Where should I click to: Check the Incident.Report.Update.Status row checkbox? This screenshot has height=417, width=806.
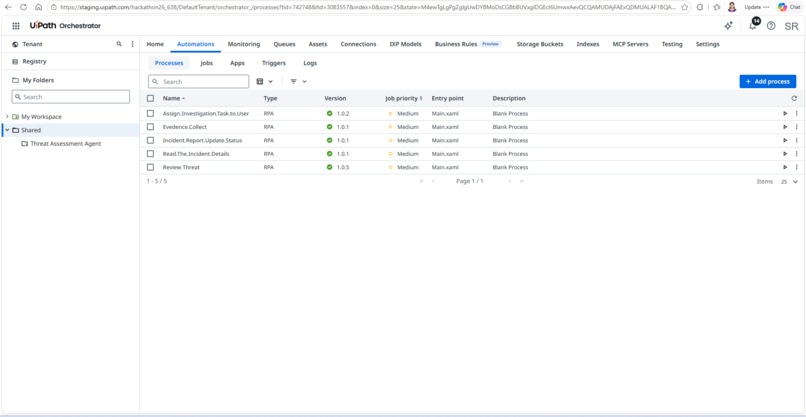coord(151,140)
